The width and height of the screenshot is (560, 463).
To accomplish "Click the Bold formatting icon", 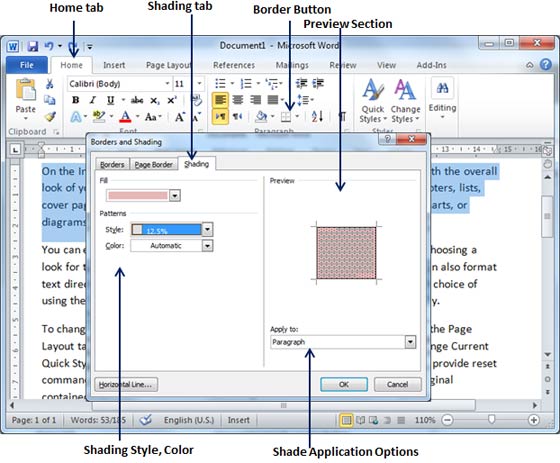I will click(76, 100).
